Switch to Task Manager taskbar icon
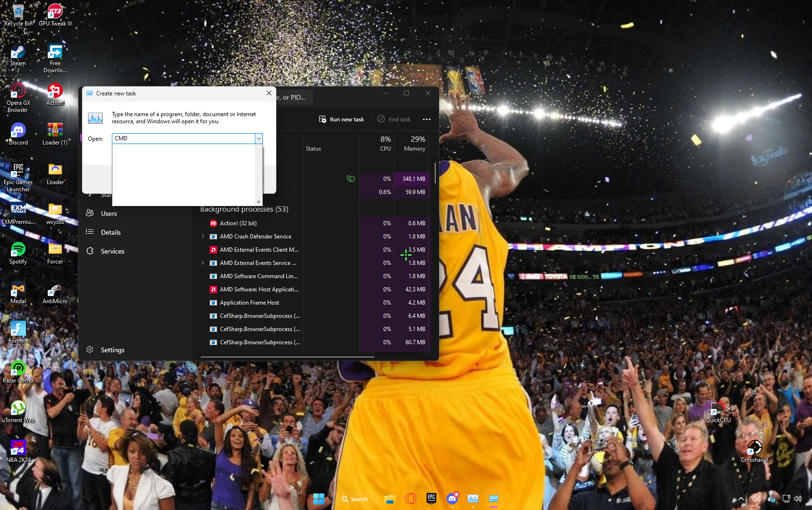 (x=473, y=499)
